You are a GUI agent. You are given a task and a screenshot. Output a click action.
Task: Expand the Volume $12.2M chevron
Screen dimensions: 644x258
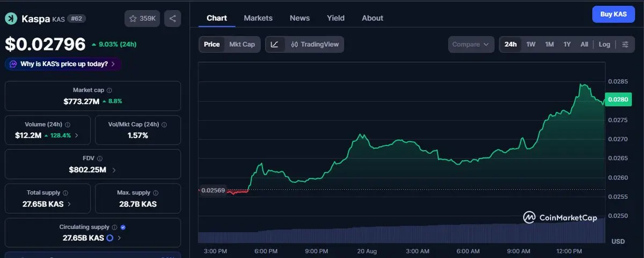pyautogui.click(x=77, y=135)
